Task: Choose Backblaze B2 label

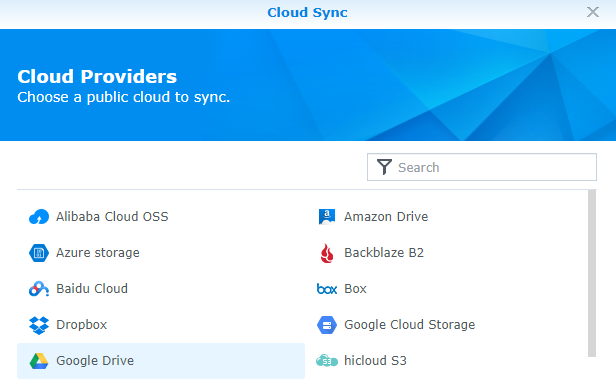Action: [384, 253]
